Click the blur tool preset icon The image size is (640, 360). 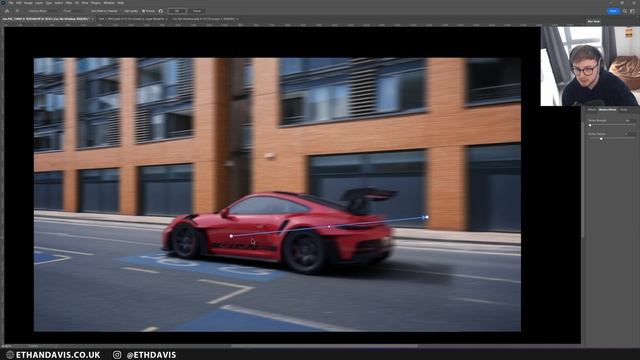(18, 11)
